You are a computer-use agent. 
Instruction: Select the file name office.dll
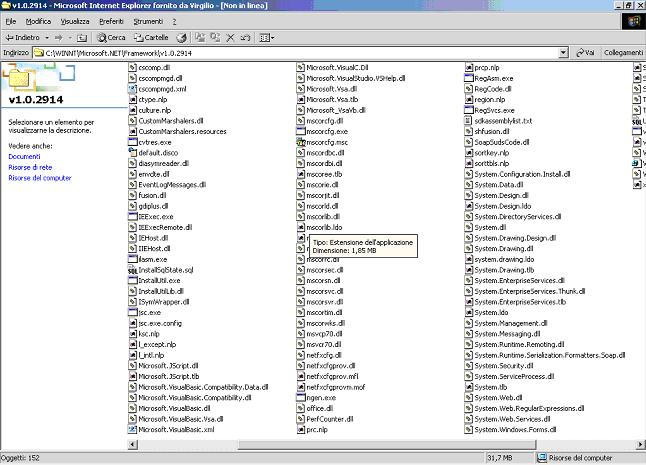click(x=319, y=408)
